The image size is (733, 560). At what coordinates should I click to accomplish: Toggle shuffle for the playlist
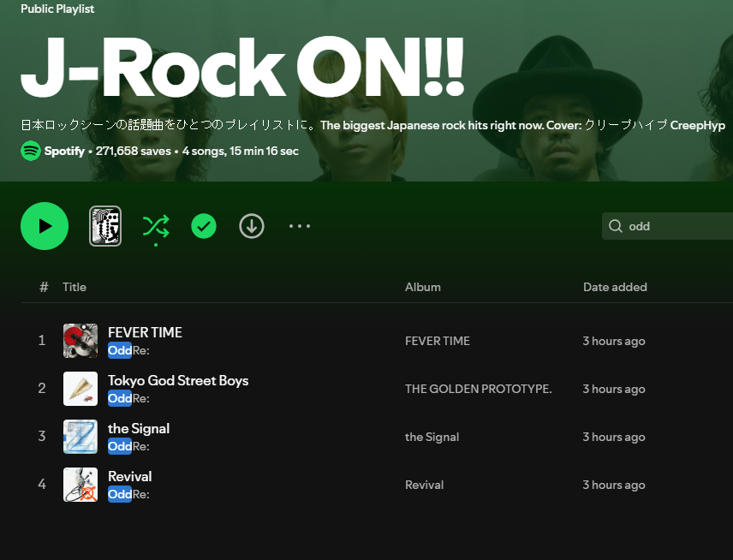156,226
